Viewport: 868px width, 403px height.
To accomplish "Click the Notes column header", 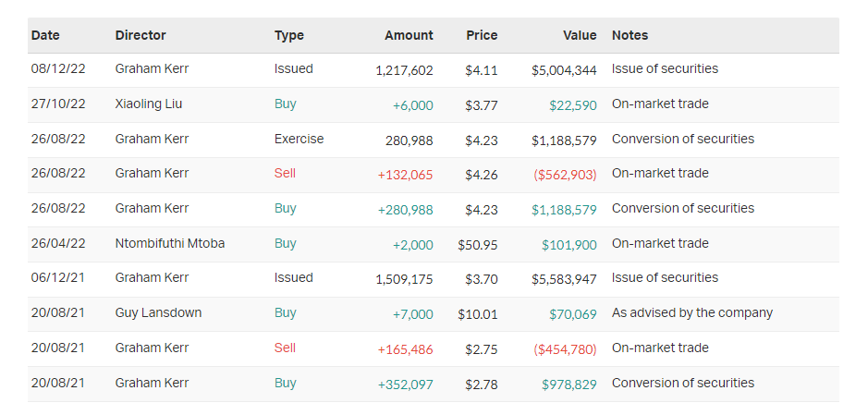I will (630, 35).
